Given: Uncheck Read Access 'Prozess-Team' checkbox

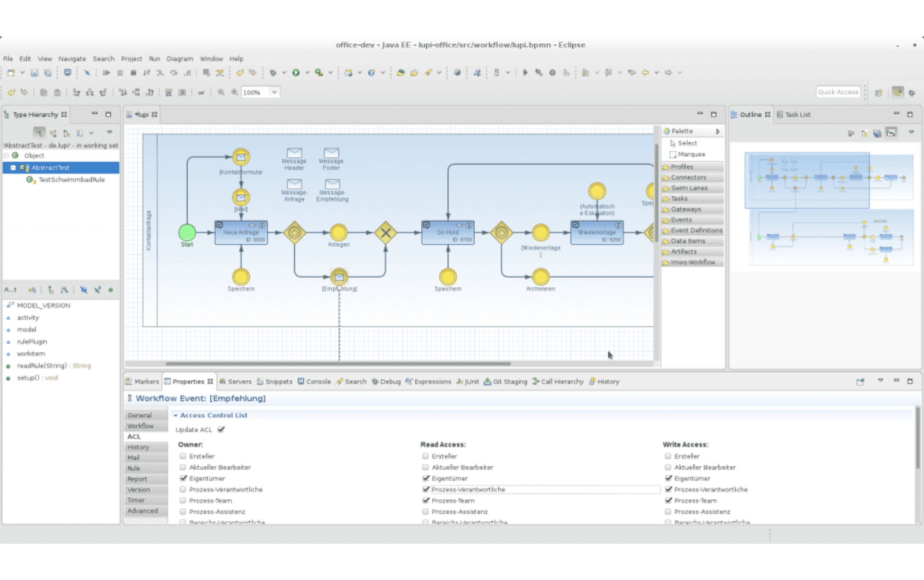Looking at the screenshot, I should tap(426, 501).
